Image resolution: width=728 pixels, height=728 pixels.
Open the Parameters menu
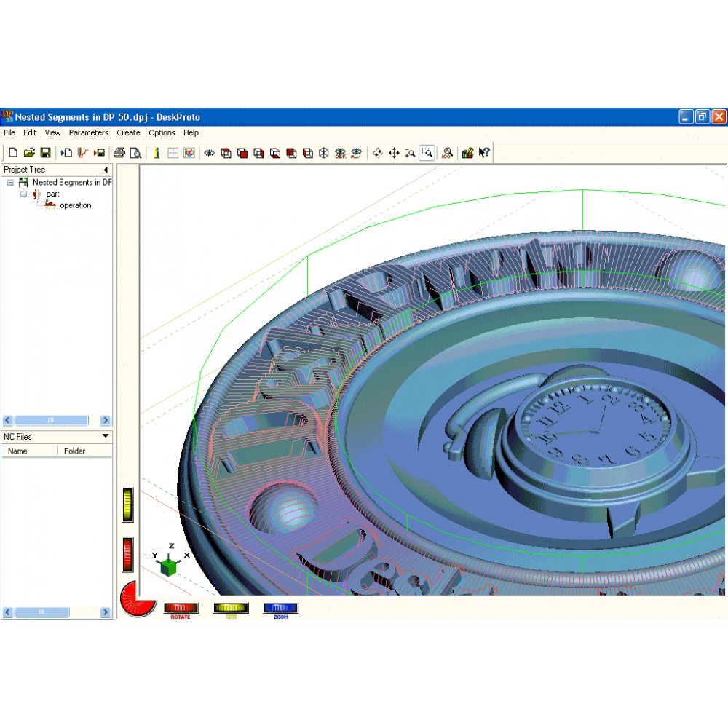[88, 132]
